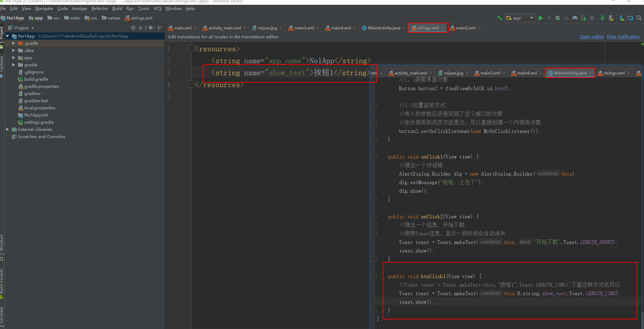Open the AVD Manager icon
The image size is (644, 329).
click(611, 18)
